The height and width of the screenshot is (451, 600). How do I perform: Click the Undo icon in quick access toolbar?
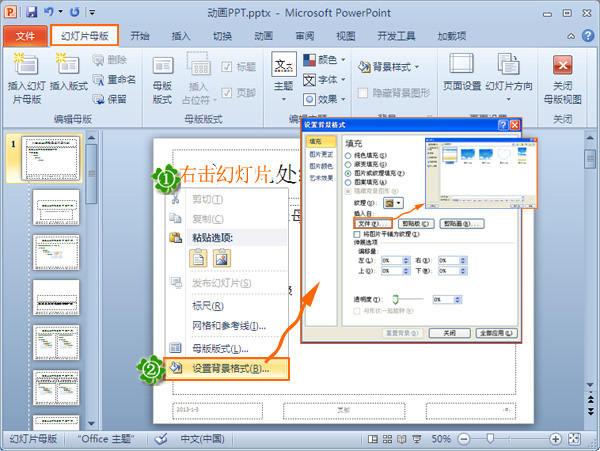49,12
